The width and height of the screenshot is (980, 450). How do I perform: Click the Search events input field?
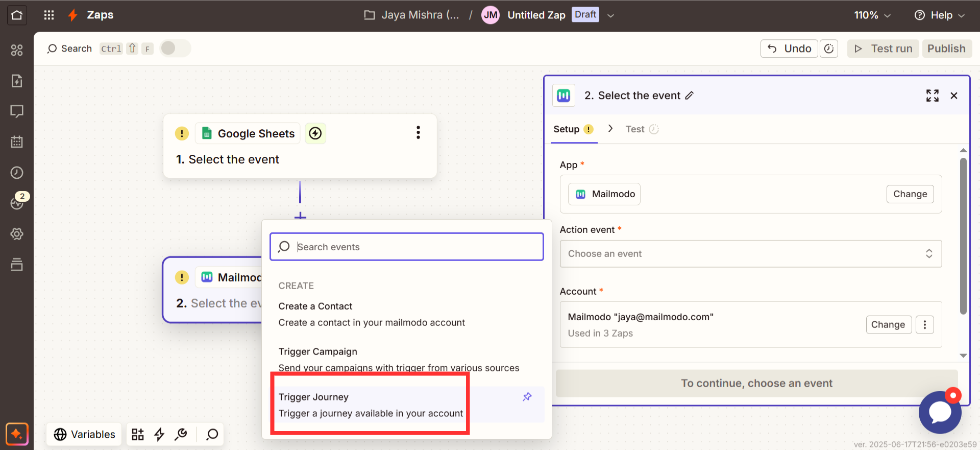[x=406, y=247]
